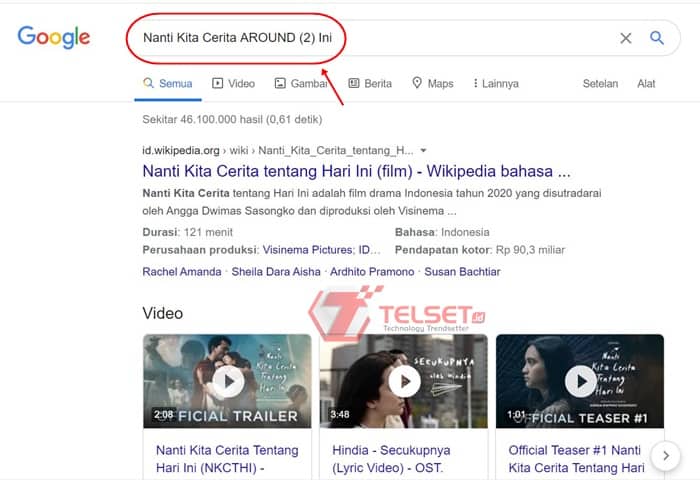The height and width of the screenshot is (480, 700).
Task: Switch to the Gambar images tab
Action: [302, 84]
